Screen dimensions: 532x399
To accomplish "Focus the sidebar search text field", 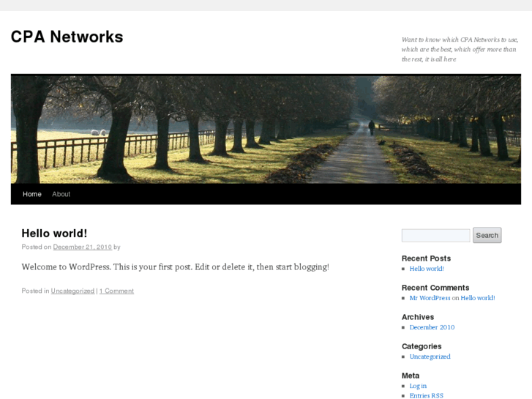I will 435,235.
